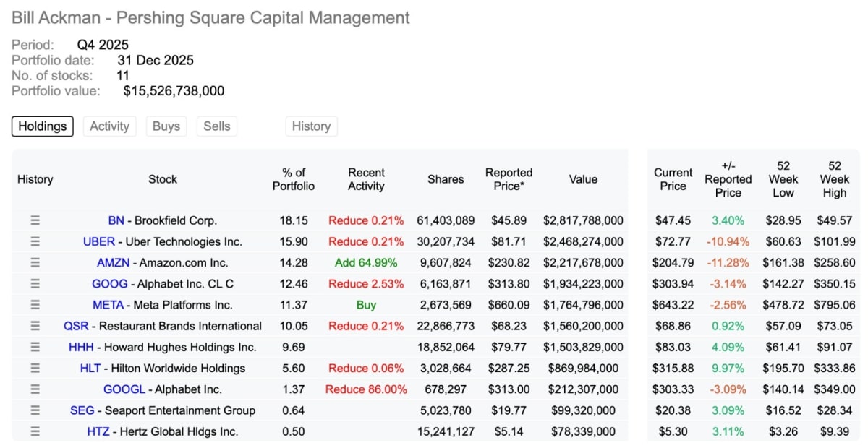Open history icon for Uber Technologies row
This screenshot has height=448, width=868.
pyautogui.click(x=35, y=241)
